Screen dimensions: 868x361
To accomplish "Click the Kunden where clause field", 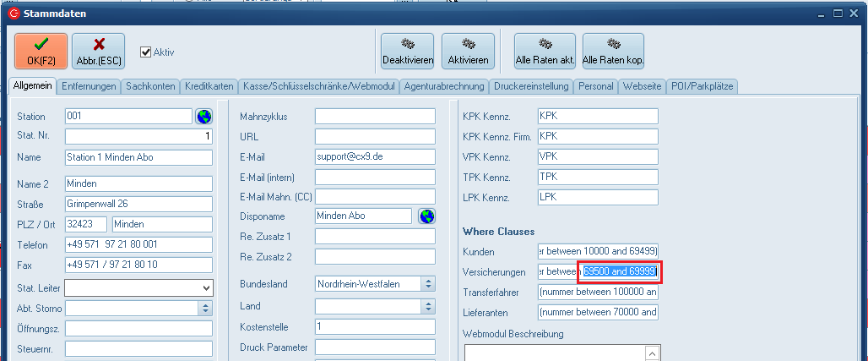I will point(597,251).
